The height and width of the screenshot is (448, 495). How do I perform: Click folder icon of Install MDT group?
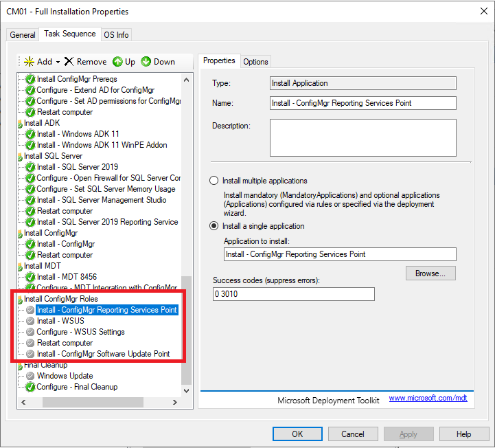[x=20, y=267]
